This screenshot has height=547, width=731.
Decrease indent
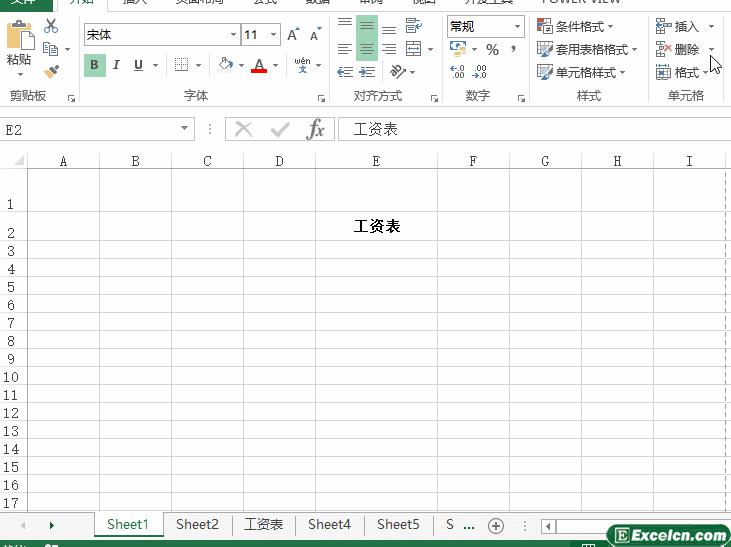click(x=345, y=72)
